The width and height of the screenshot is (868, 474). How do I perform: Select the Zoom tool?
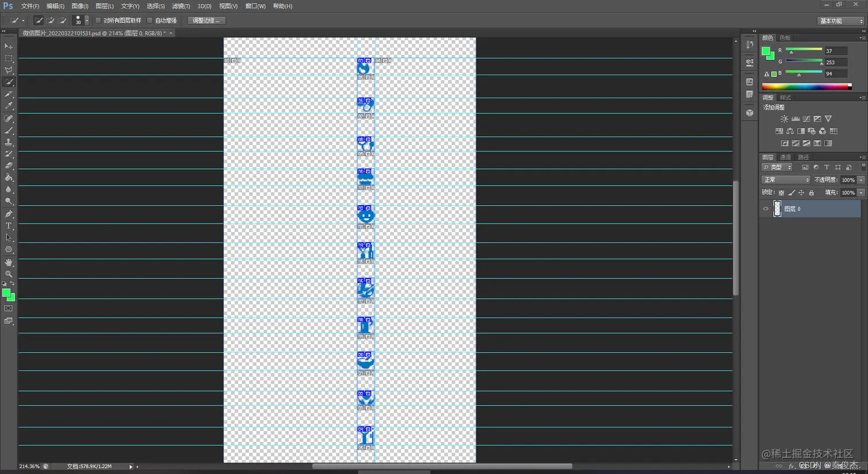point(9,274)
